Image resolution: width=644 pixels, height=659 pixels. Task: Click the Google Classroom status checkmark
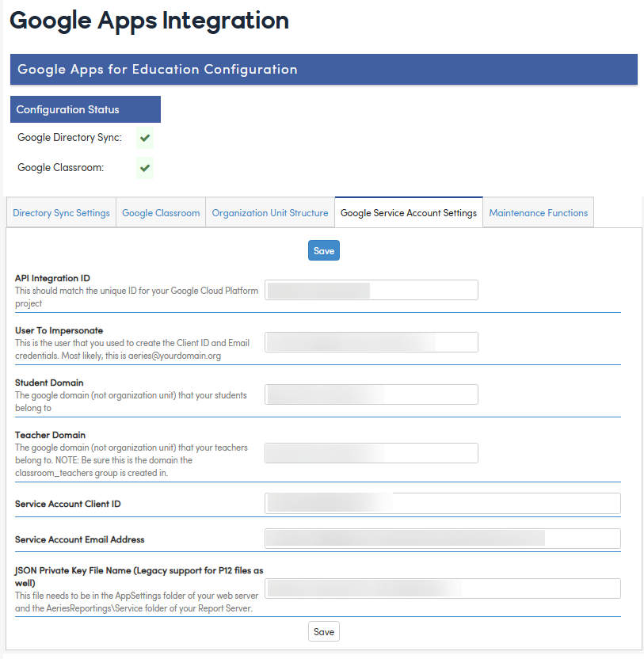coord(145,168)
